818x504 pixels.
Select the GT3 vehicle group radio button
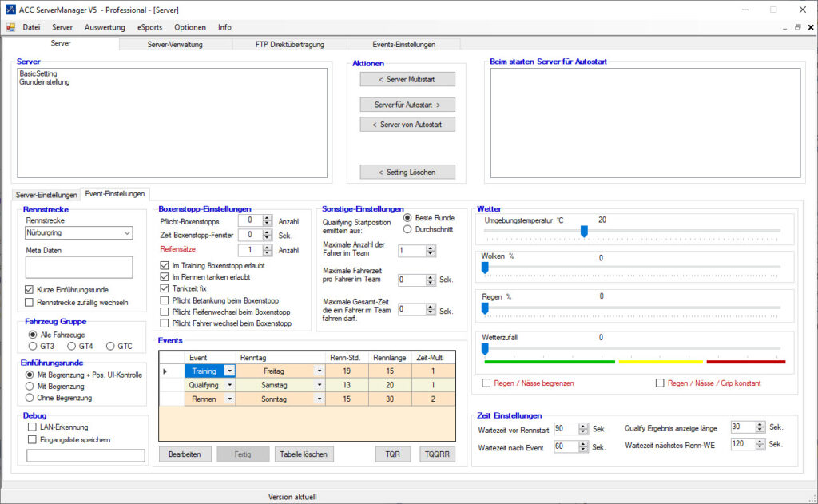coord(33,347)
